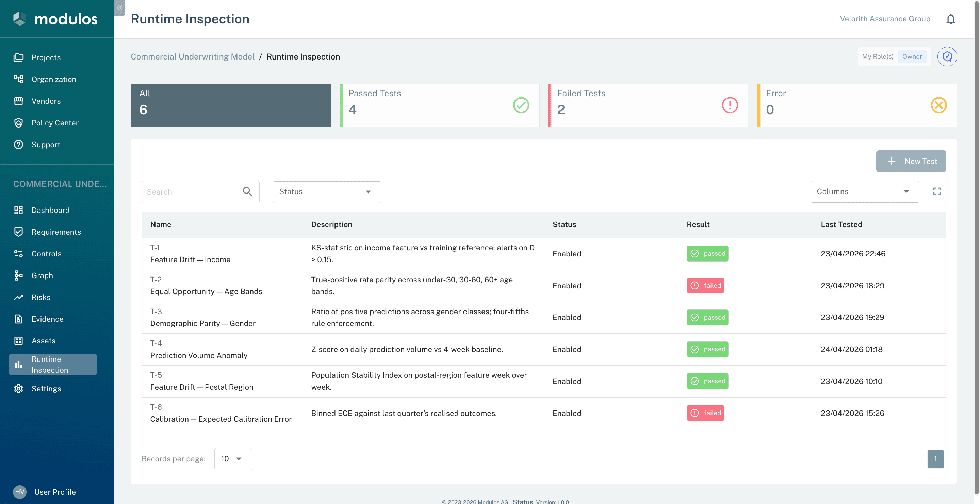
Task: Open Records per page dropdown
Action: click(233, 459)
